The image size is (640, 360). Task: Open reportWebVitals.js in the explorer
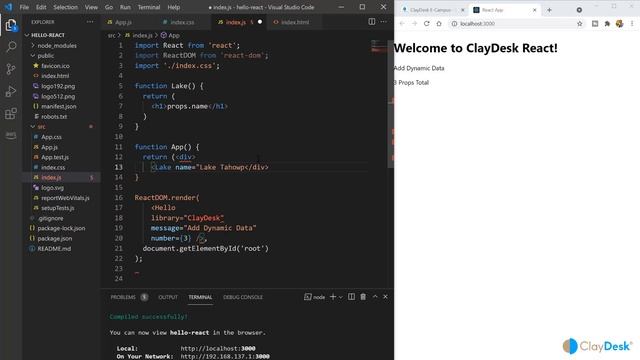[x=65, y=198]
